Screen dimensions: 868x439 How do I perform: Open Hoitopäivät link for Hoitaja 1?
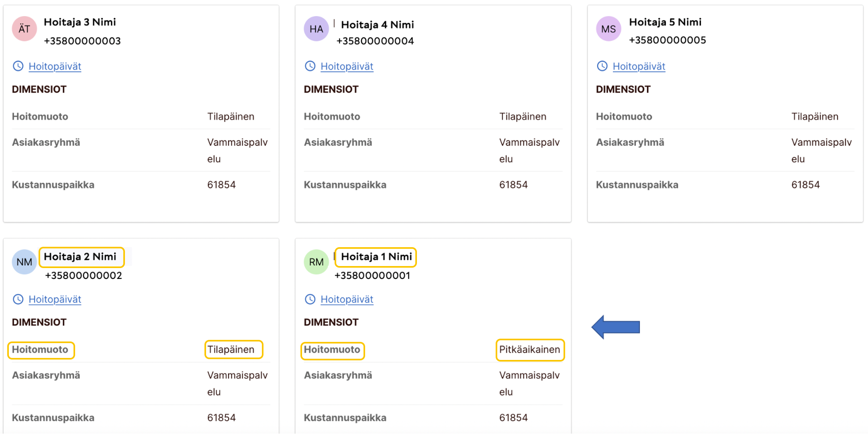pyautogui.click(x=347, y=299)
